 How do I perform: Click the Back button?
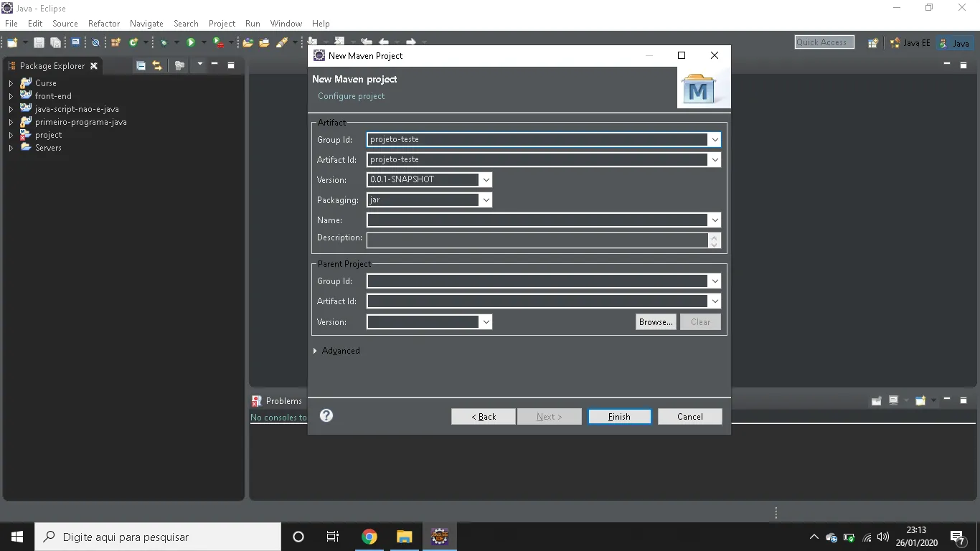point(484,417)
